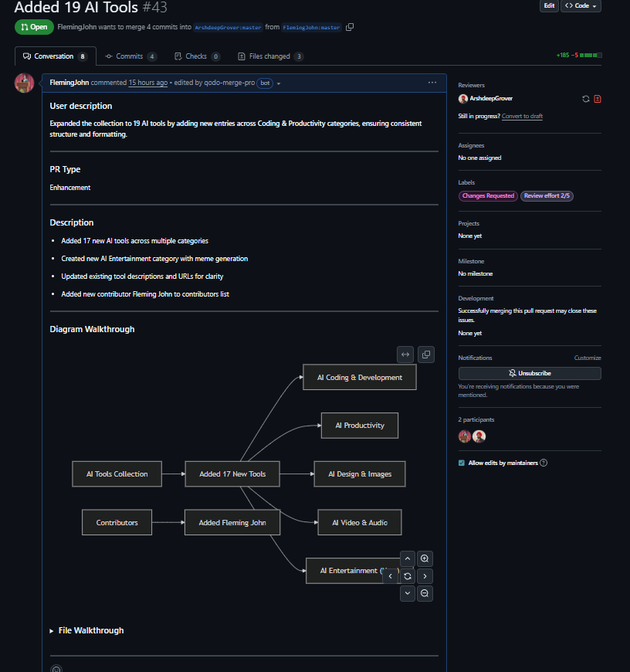This screenshot has height=672, width=630.
Task: Copy the diagram source code
Action: 425,355
